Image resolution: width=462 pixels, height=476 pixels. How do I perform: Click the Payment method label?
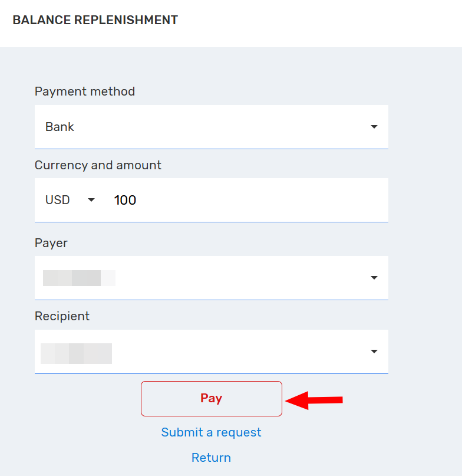point(85,91)
